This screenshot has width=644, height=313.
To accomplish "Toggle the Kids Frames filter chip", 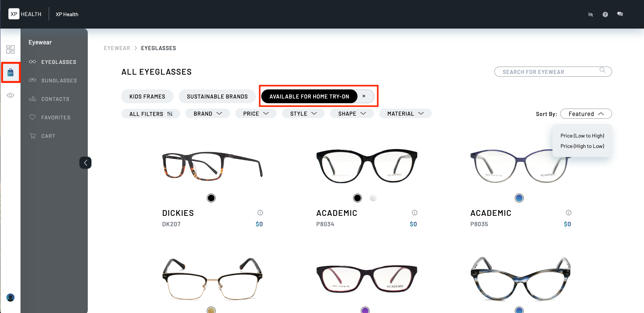I will click(147, 96).
